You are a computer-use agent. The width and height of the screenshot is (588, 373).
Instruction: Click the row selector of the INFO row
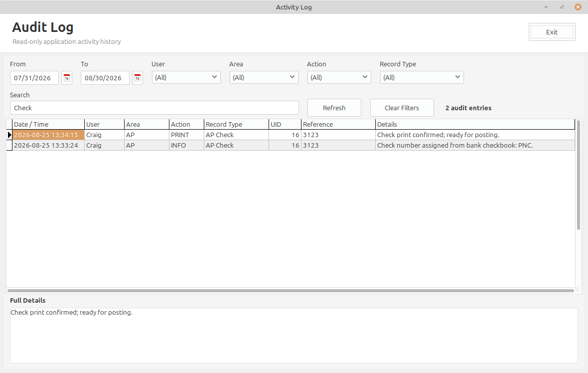(x=9, y=145)
